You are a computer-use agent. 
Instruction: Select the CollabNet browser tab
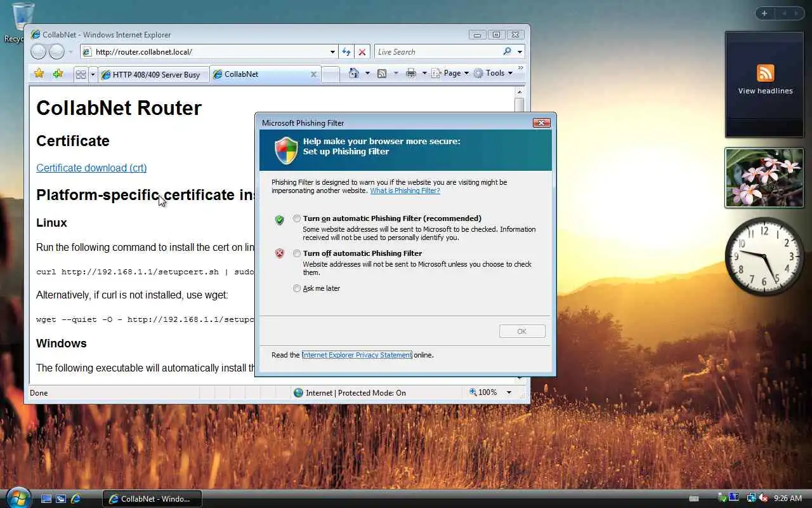pyautogui.click(x=260, y=74)
